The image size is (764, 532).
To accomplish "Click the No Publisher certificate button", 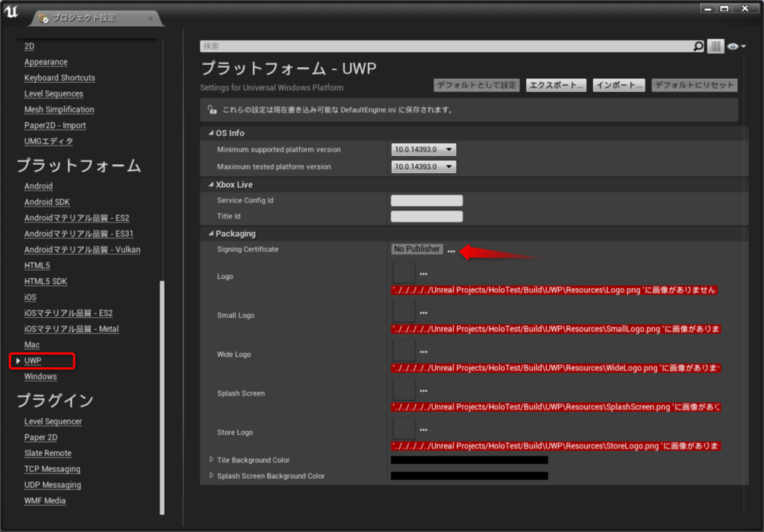I will (417, 249).
